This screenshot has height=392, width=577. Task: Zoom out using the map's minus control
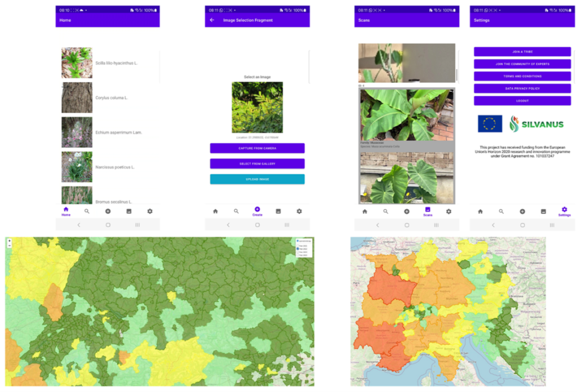pyautogui.click(x=10, y=245)
